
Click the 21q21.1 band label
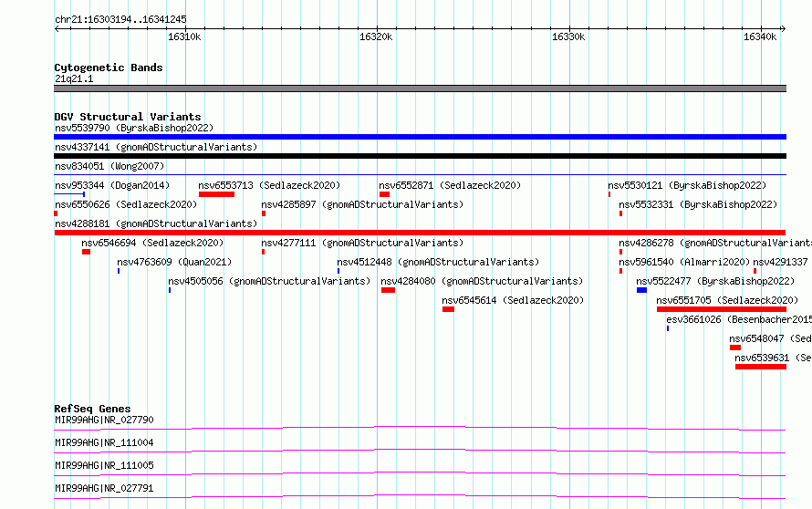[74, 78]
